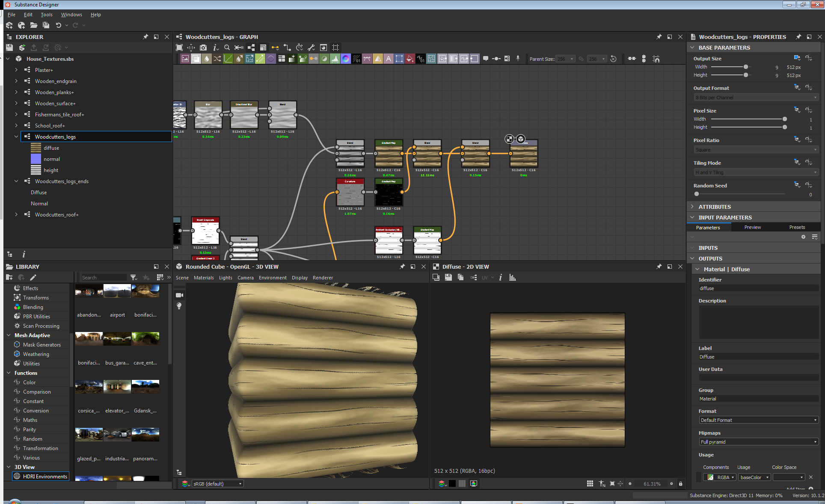Screen dimensions: 825x504
Task: Pin the Graph panel
Action: 659,37
